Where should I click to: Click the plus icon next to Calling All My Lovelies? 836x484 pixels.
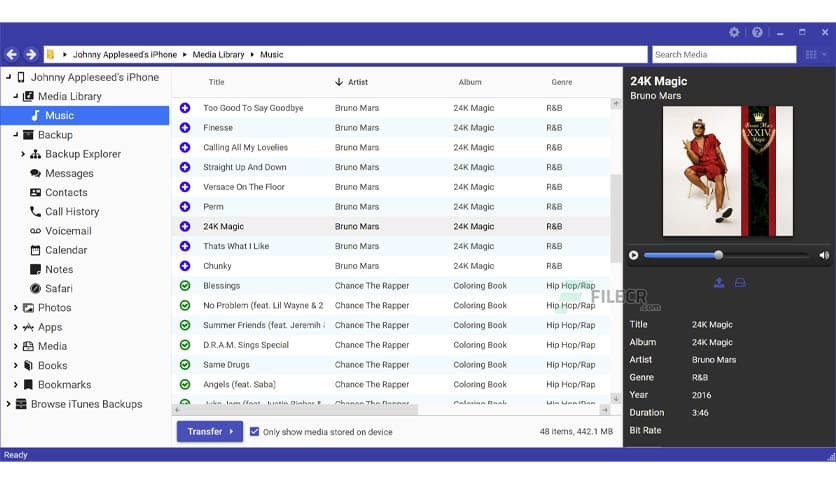point(185,147)
